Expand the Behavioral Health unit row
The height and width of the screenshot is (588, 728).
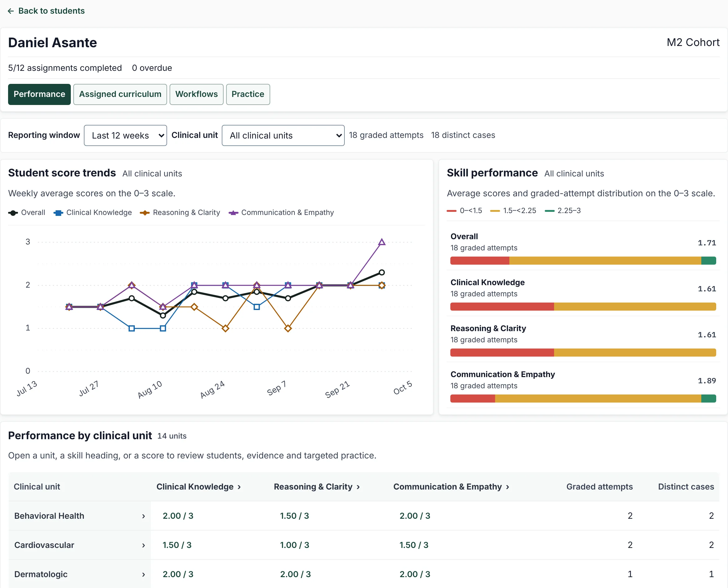[80, 516]
